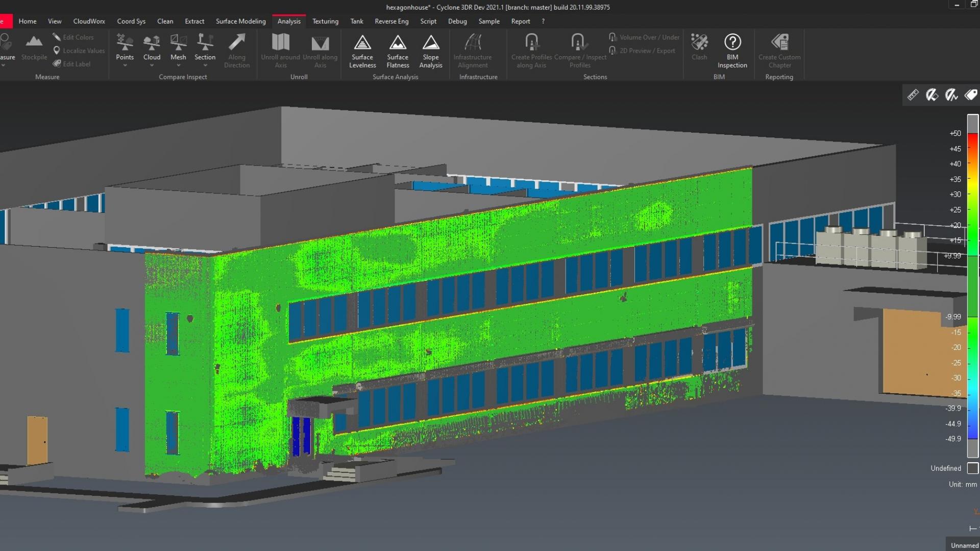Start the Slope Analysis tool
980x551 pixels.
431,51
